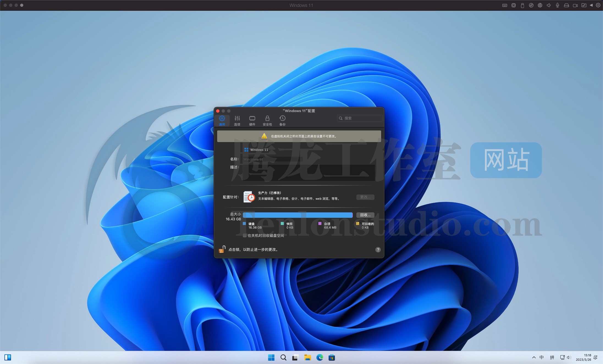This screenshot has height=364, width=603.
Task: Open File Explorer from the taskbar
Action: click(307, 357)
